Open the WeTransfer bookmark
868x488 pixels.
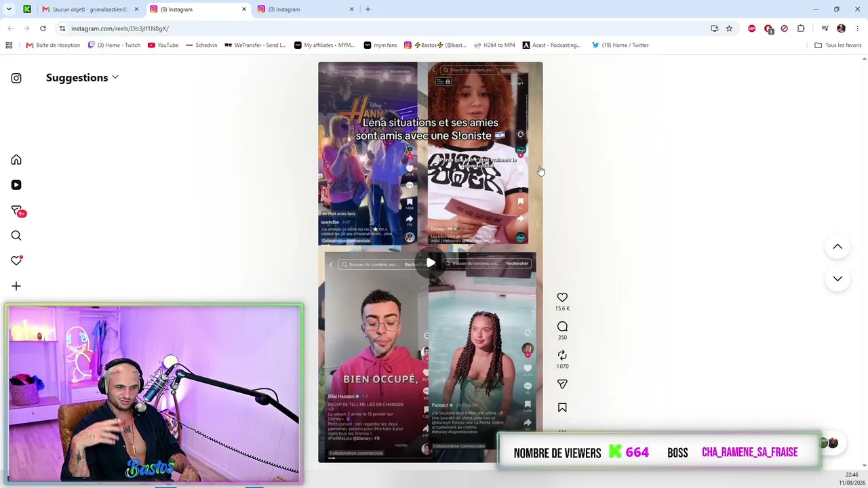point(255,45)
